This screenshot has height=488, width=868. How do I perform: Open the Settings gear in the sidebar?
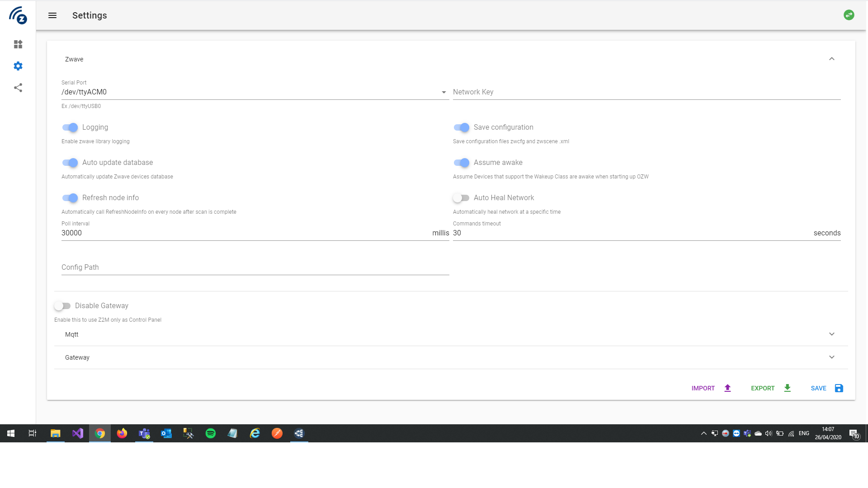18,66
